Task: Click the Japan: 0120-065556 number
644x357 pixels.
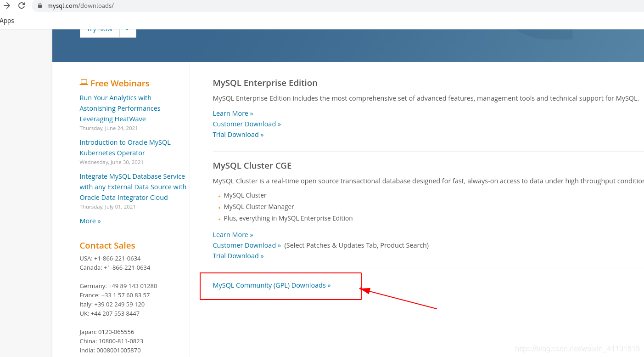Action: tap(107, 332)
